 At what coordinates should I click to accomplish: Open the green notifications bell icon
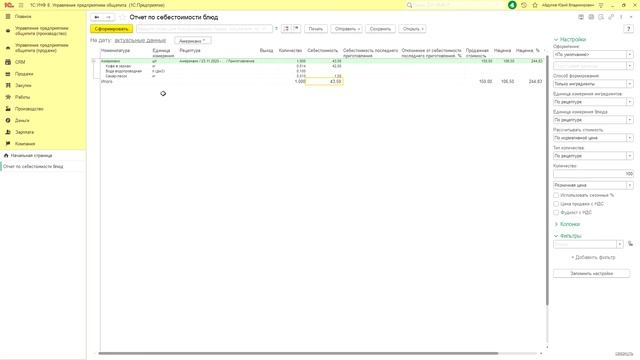(512, 5)
